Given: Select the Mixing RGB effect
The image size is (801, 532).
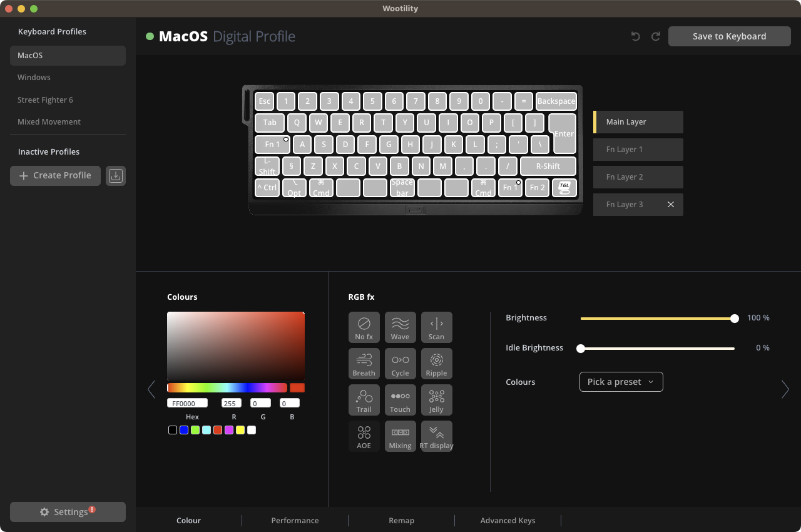Looking at the screenshot, I should coord(400,436).
